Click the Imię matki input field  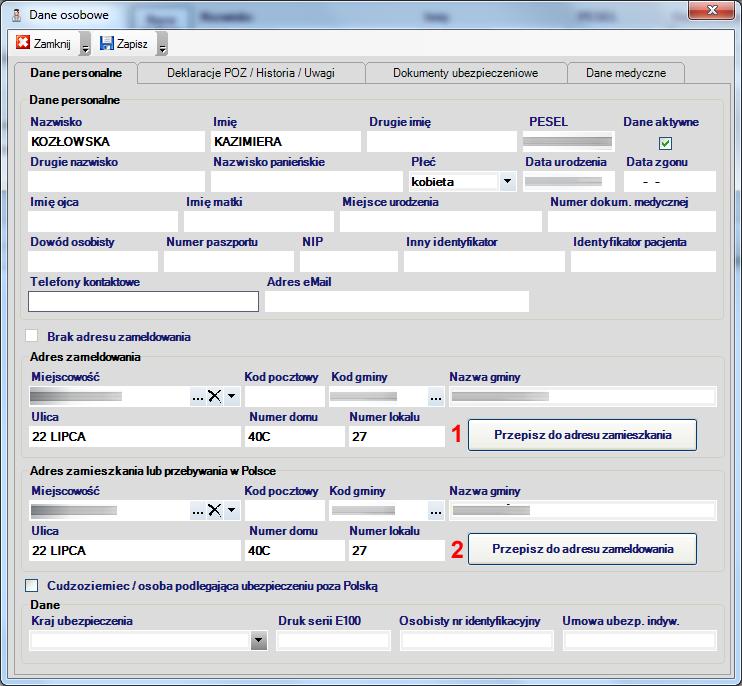click(x=259, y=221)
